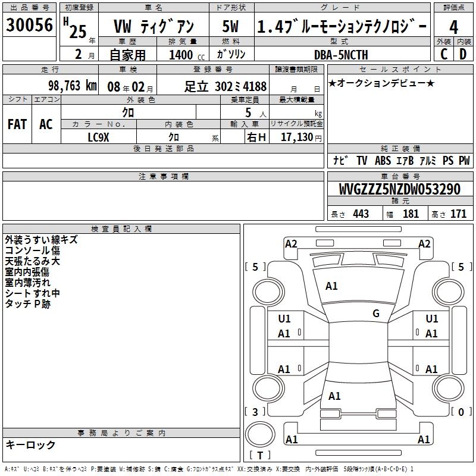476x476 pixels.
Task: Click the TV equipment entry
Action: click(362, 160)
